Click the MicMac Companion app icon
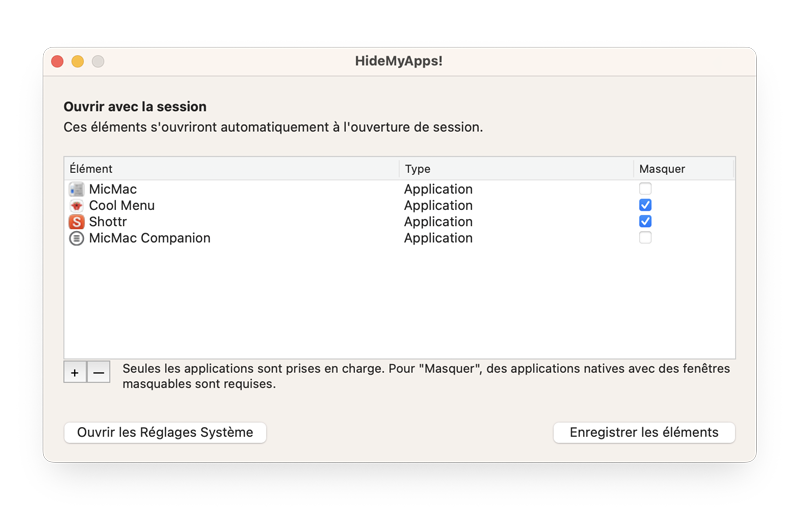This screenshot has width=800, height=532. click(x=77, y=238)
